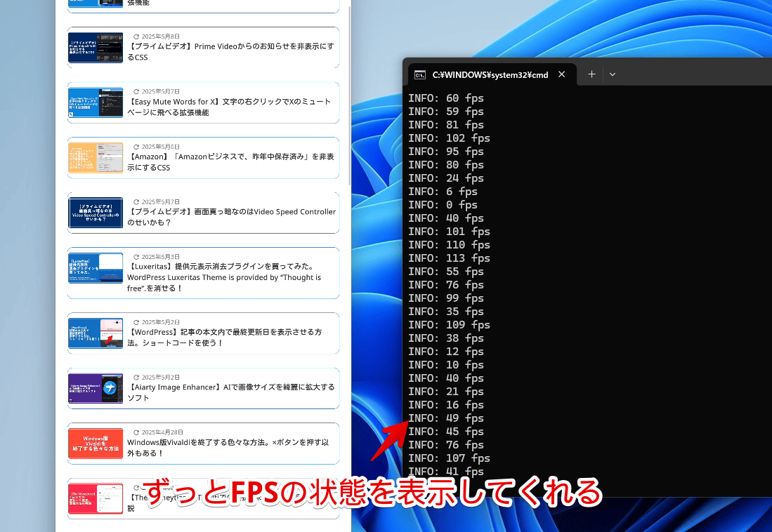Expand the terminal profile dropdown chevron
This screenshot has width=772, height=532.
point(613,74)
